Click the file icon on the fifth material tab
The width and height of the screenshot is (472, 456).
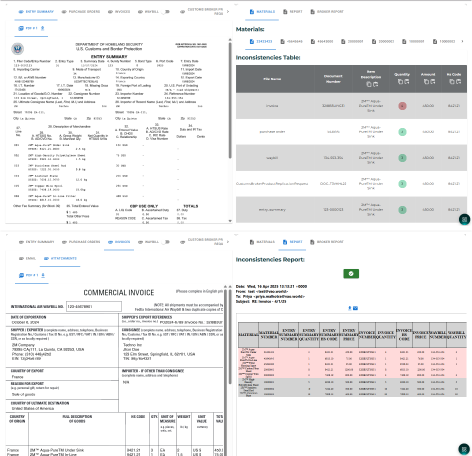tap(374, 41)
